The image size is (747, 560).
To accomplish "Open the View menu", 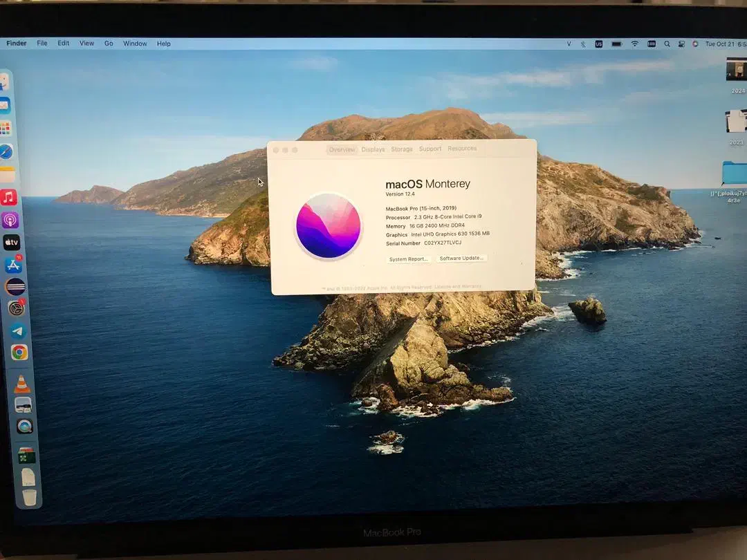I will [86, 44].
